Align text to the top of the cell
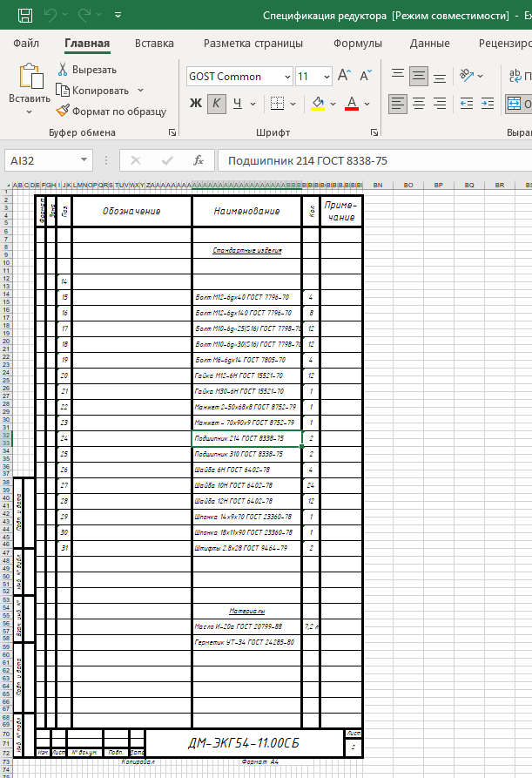Screen dimensions: 532x778 (398, 76)
